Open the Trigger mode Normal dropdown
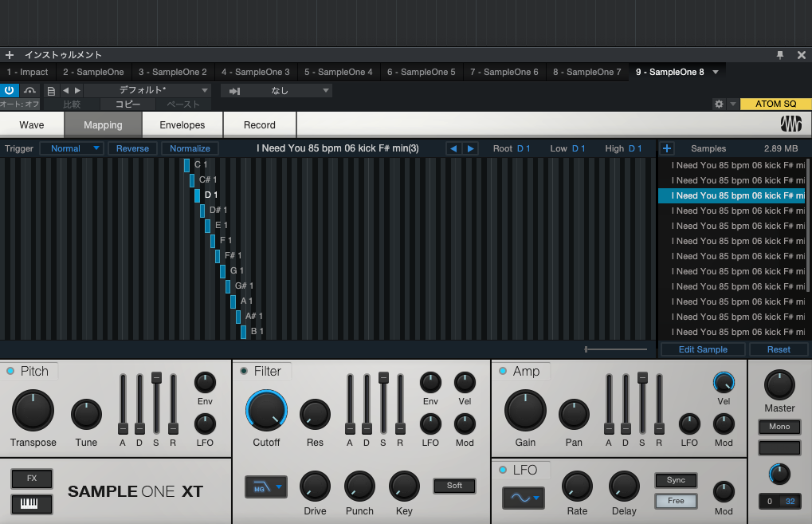The height and width of the screenshot is (524, 812). pos(72,148)
